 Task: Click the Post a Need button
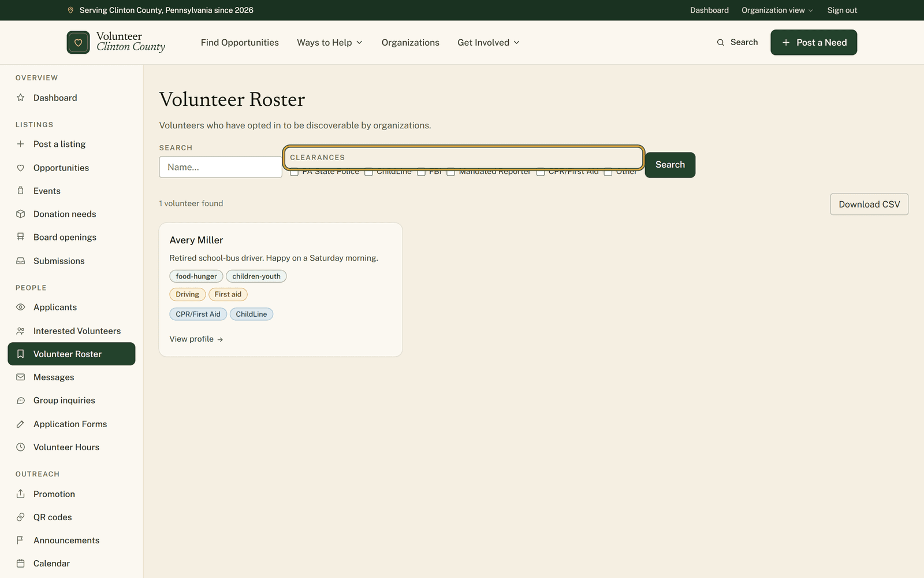814,42
